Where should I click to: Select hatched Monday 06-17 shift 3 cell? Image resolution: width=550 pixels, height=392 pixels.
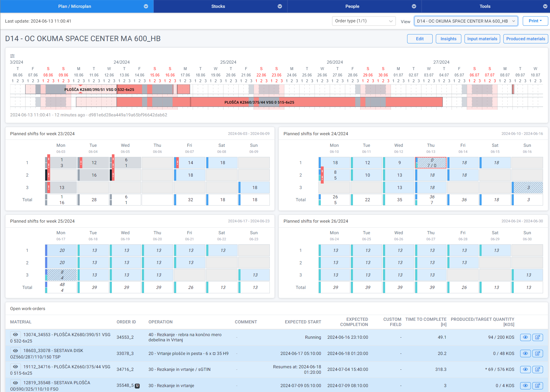61,275
